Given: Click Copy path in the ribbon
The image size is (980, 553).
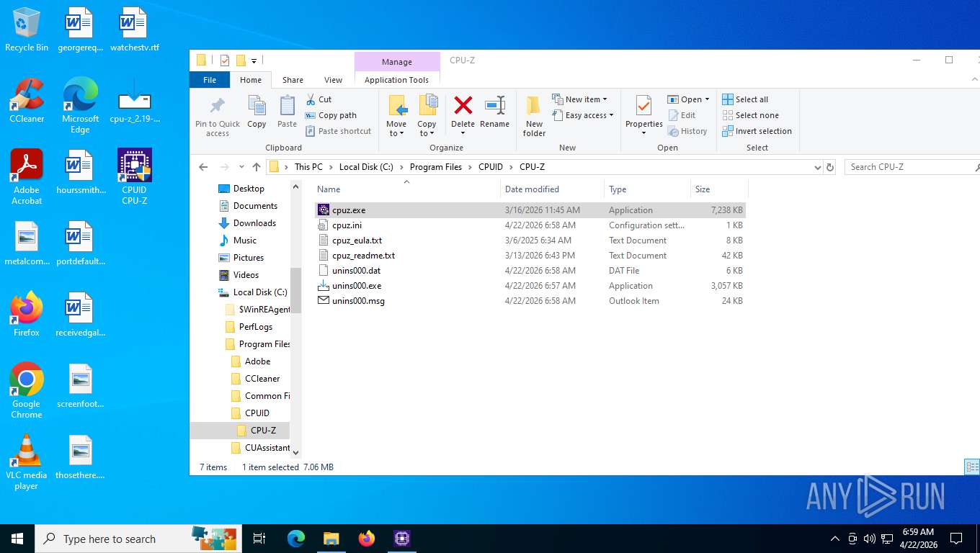Looking at the screenshot, I should click(x=331, y=115).
